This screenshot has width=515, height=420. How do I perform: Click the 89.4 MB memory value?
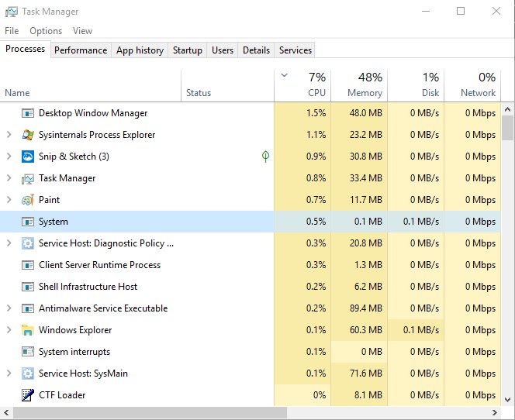pyautogui.click(x=366, y=308)
